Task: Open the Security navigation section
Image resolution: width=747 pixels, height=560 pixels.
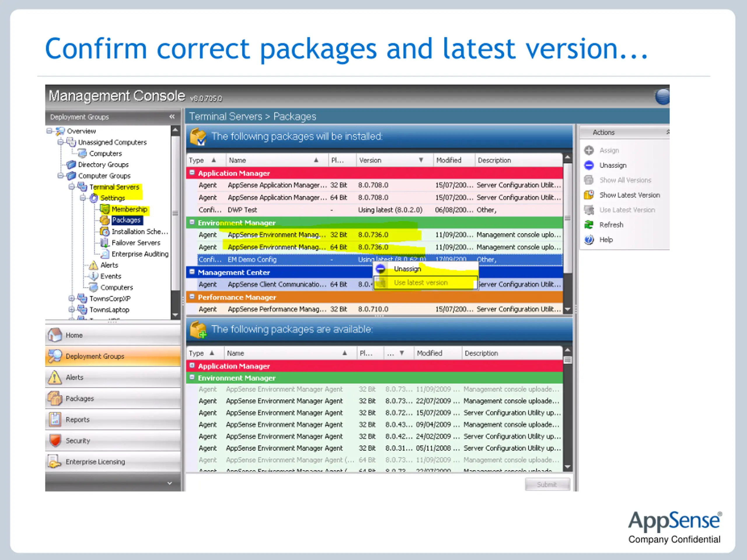Action: 113,440
